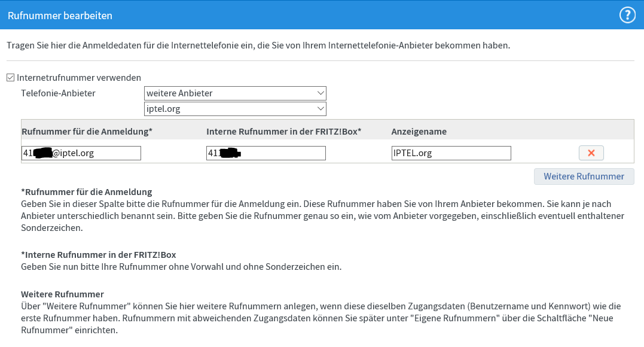
Task: Expand the iptel.org provider dropdown
Action: click(235, 109)
